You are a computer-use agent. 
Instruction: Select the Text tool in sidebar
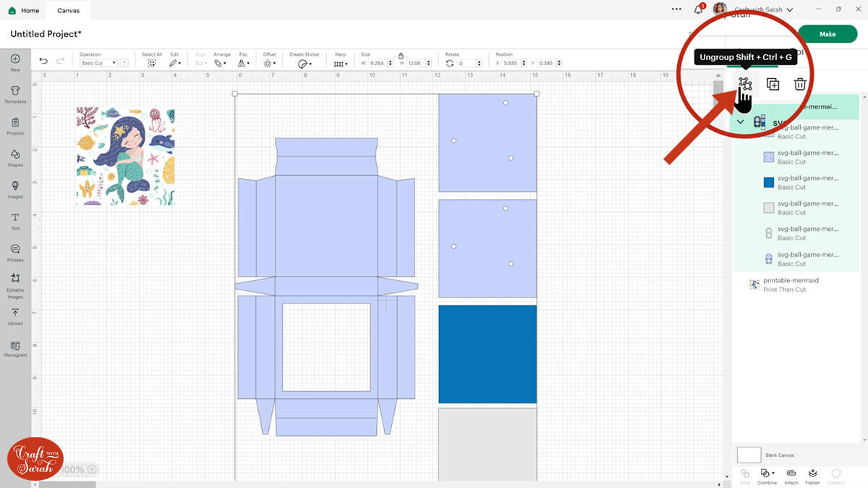point(15,220)
